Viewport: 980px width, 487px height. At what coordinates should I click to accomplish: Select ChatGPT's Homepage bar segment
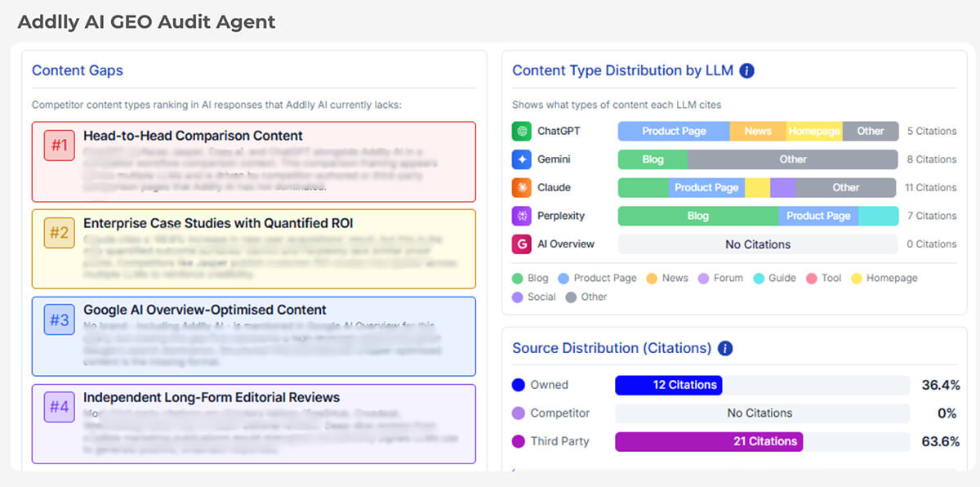814,131
